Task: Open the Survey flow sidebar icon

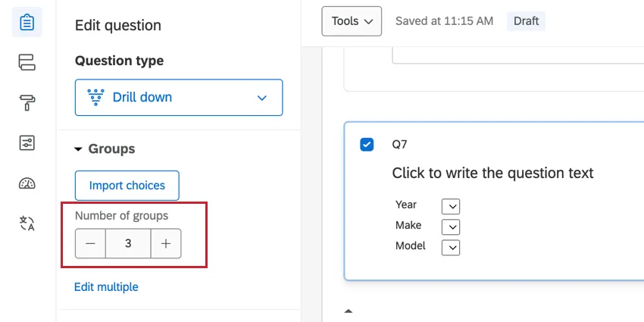Action: pos(27,62)
